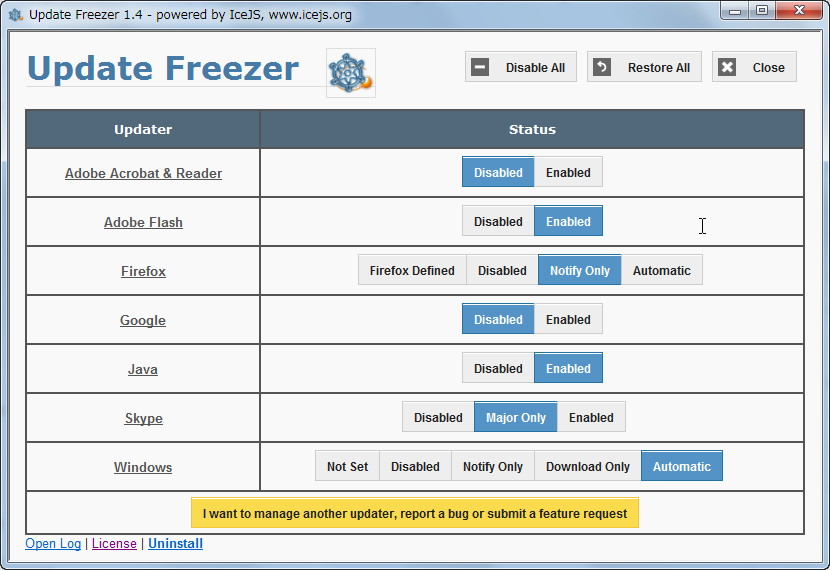Set Google updater to Enabled

(568, 319)
